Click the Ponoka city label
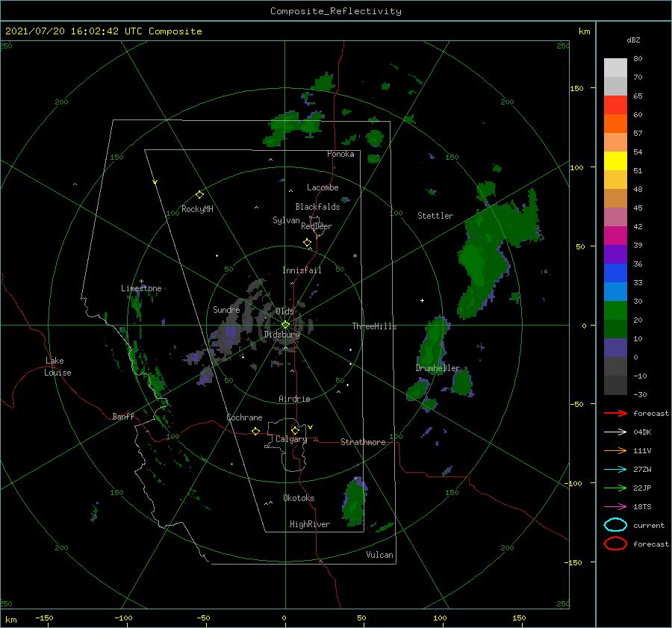This screenshot has width=672, height=628. coord(340,154)
